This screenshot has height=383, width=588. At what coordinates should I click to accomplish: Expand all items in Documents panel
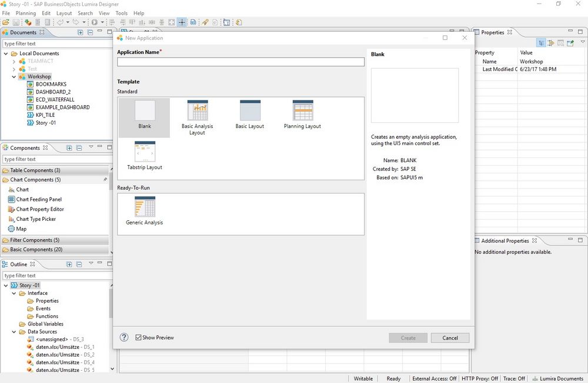(x=80, y=33)
